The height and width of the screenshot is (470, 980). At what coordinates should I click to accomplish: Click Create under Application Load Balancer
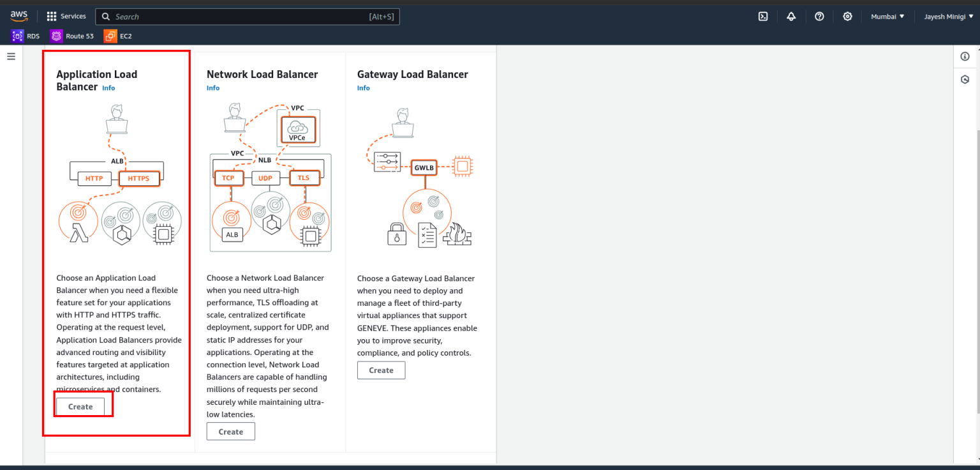(80, 406)
